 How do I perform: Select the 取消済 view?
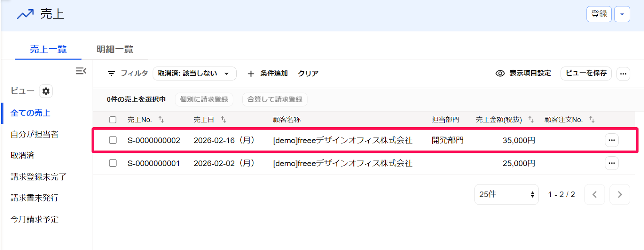click(x=23, y=155)
